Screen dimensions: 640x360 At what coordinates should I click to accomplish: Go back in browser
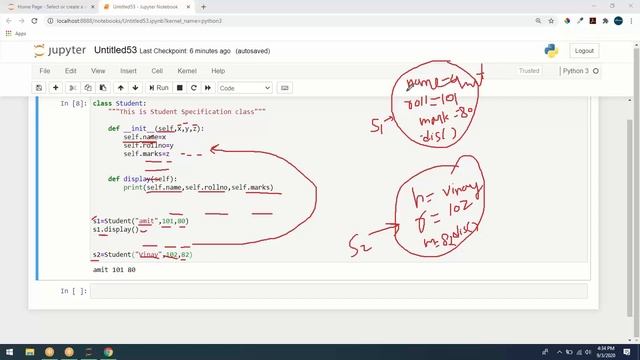[x=9, y=21]
